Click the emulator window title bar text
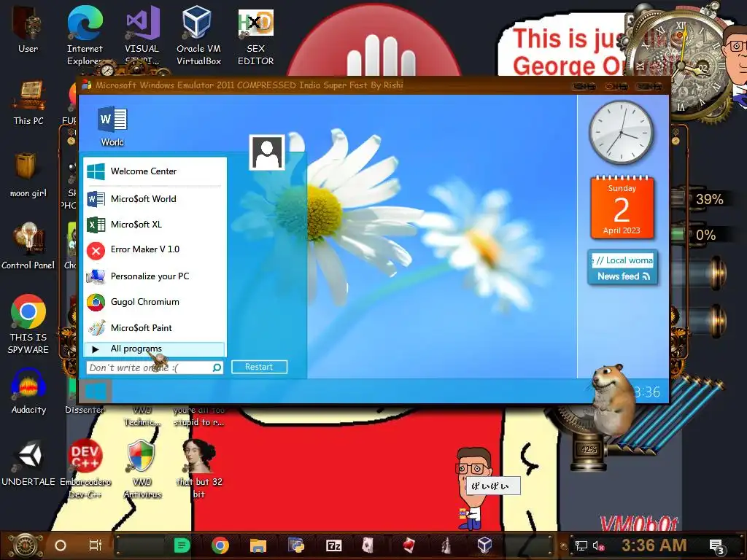747x560 pixels. pos(249,85)
